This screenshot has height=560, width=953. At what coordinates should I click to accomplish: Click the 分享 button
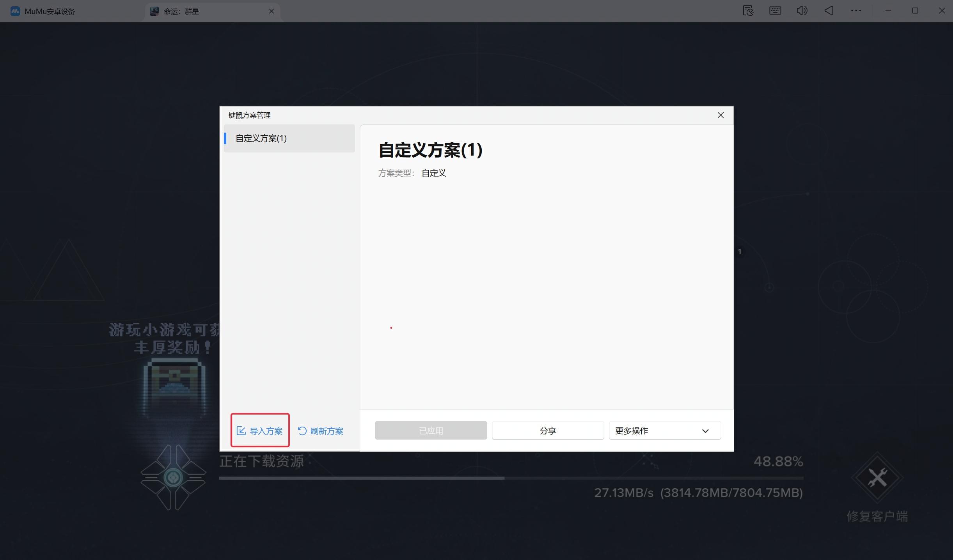(548, 431)
